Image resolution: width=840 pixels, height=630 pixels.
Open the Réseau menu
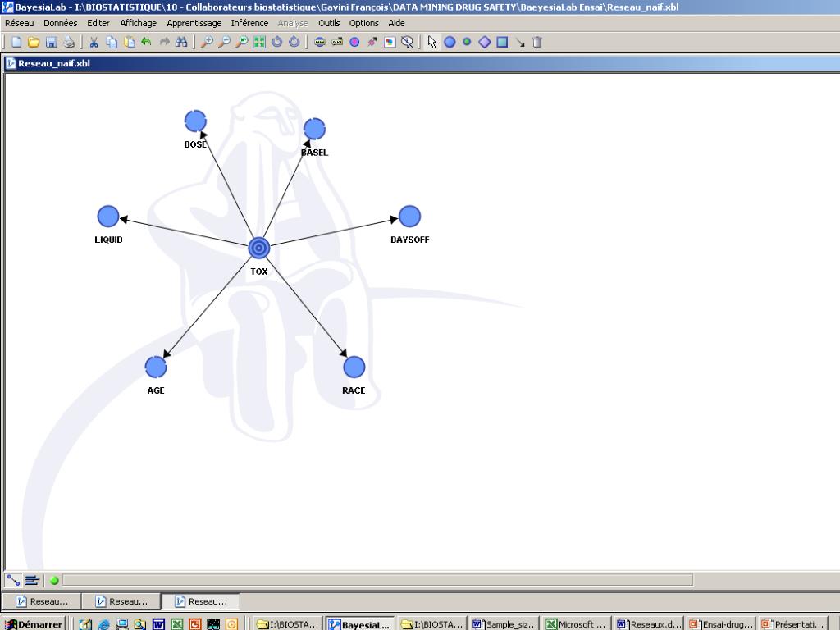click(20, 23)
